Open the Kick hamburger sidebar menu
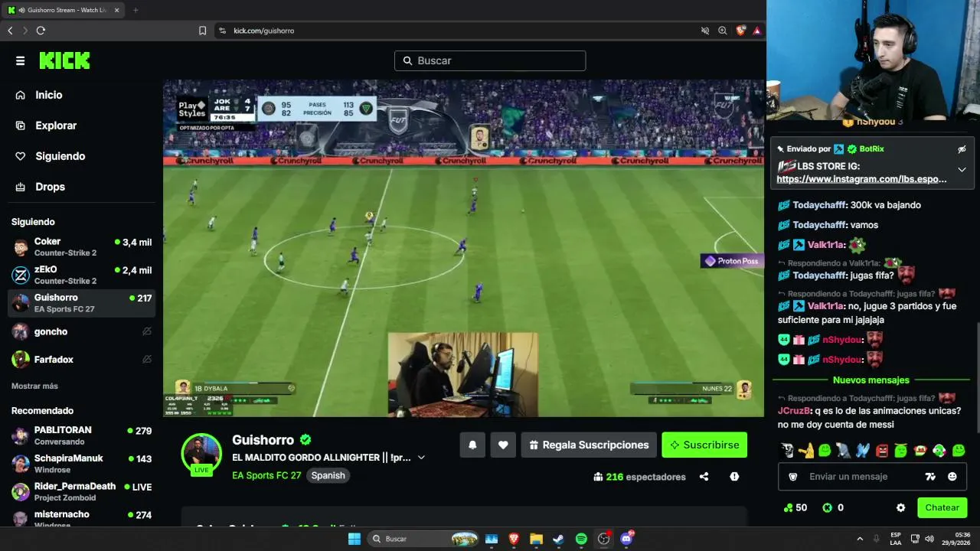980x551 pixels. point(20,61)
